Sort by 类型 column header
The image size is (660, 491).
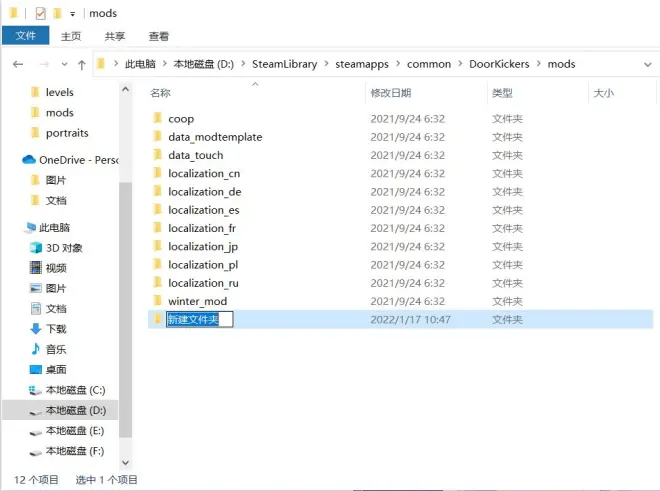[x=502, y=93]
